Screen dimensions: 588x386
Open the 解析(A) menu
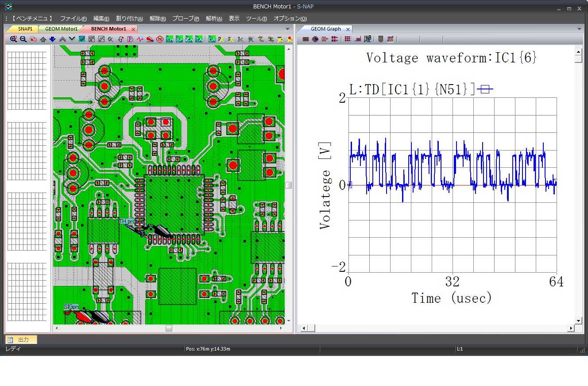tap(214, 19)
